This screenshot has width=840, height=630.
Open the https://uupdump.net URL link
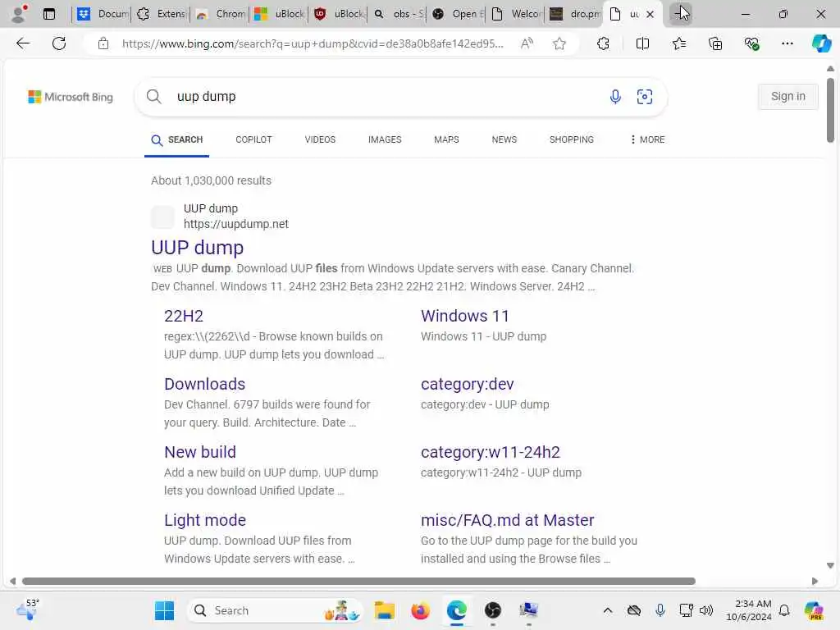(x=236, y=224)
